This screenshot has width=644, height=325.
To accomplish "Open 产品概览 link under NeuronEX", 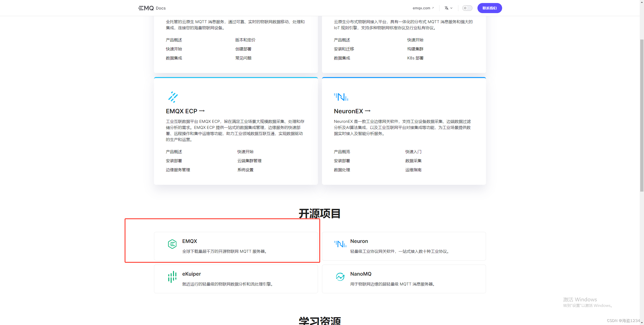I will point(342,152).
